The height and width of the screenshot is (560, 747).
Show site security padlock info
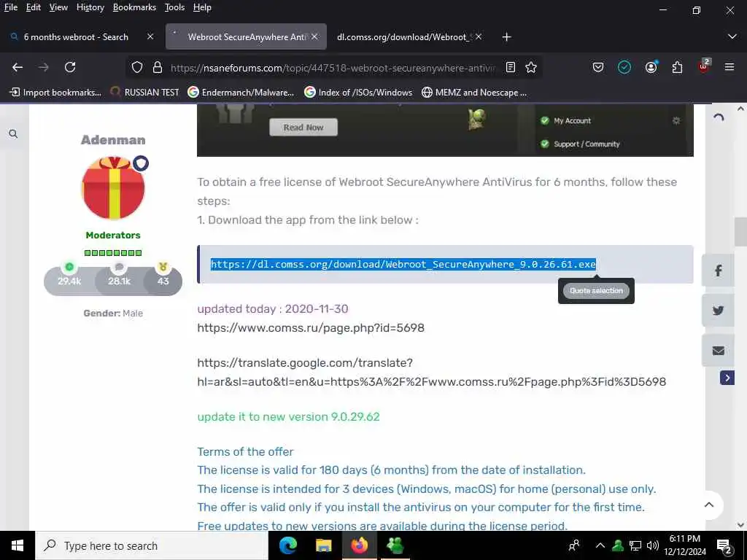[158, 68]
